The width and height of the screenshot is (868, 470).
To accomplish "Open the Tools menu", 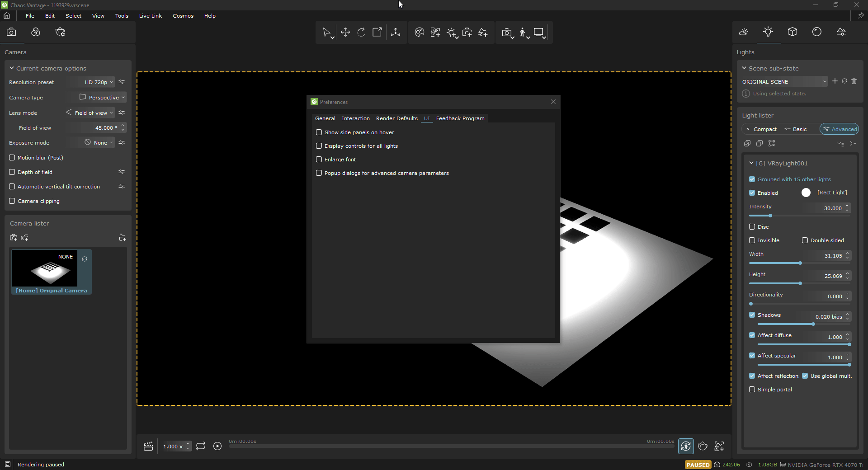I will click(x=122, y=16).
